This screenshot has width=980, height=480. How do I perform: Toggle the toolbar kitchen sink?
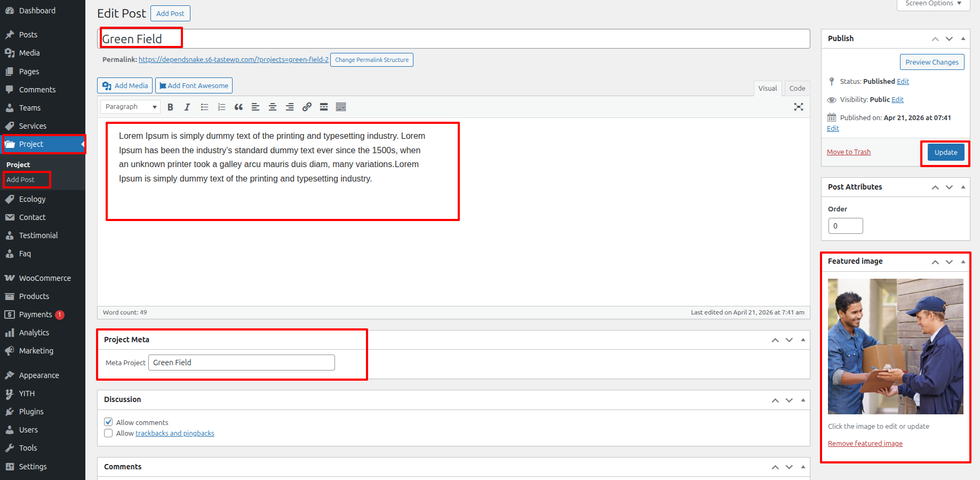click(341, 107)
